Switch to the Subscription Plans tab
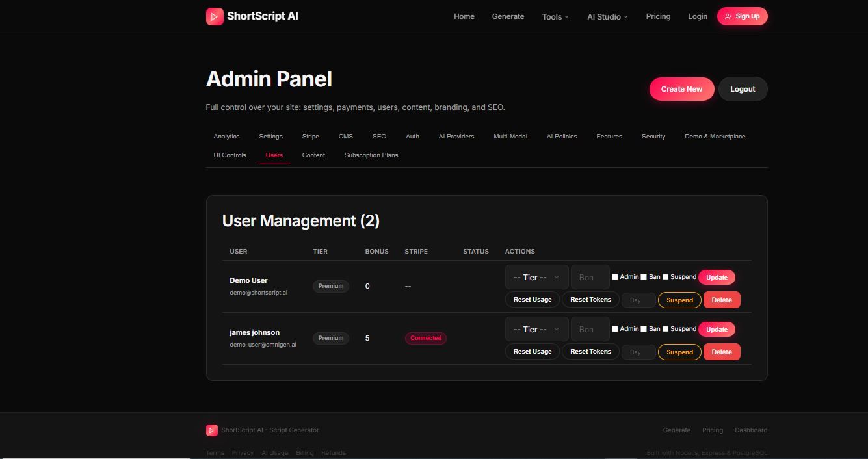The image size is (868, 459). coord(371,155)
